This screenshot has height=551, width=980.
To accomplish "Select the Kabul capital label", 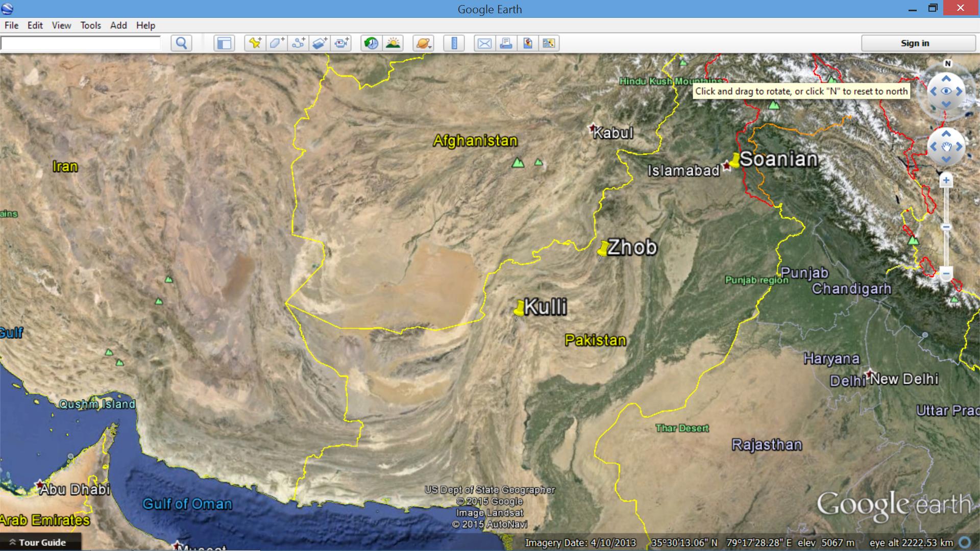I will point(613,133).
